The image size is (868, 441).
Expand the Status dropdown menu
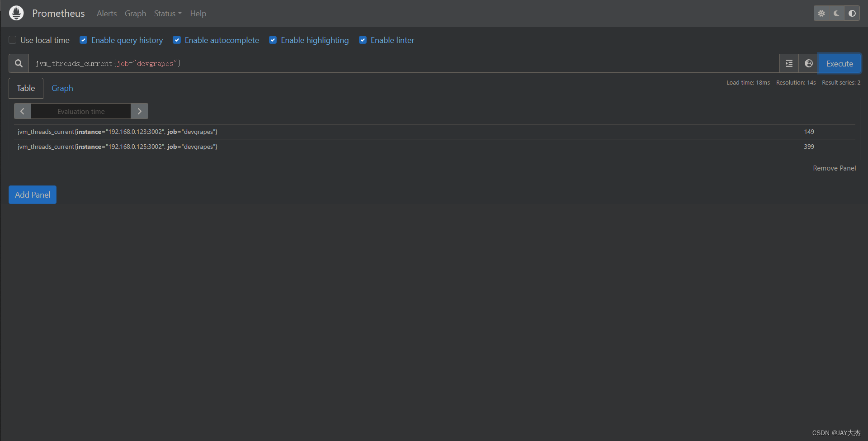[168, 14]
